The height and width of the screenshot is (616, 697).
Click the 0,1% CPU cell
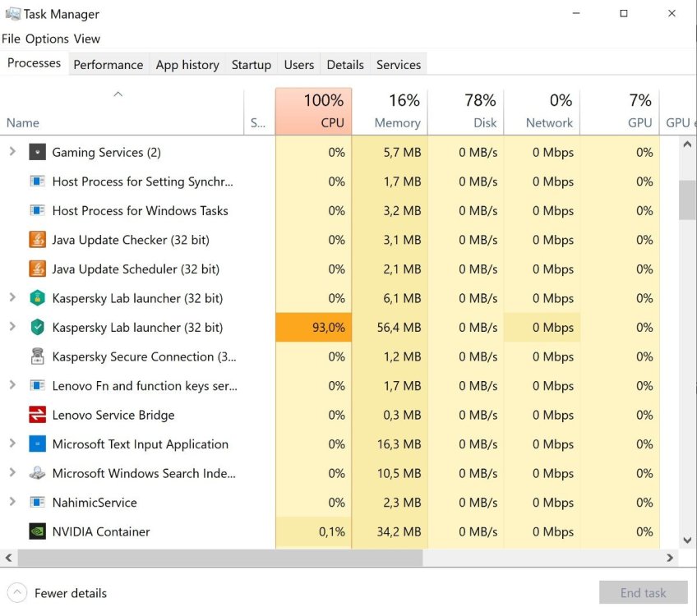click(313, 531)
